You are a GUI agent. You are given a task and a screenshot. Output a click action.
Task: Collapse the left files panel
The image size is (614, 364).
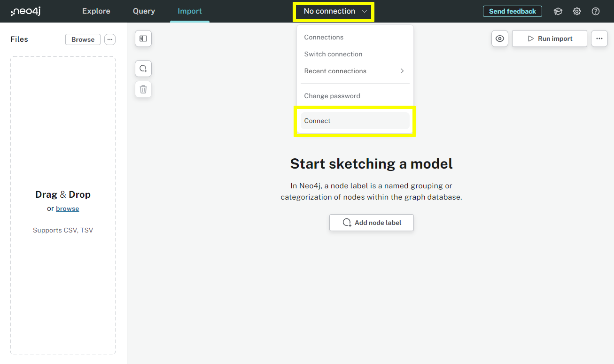tap(143, 39)
